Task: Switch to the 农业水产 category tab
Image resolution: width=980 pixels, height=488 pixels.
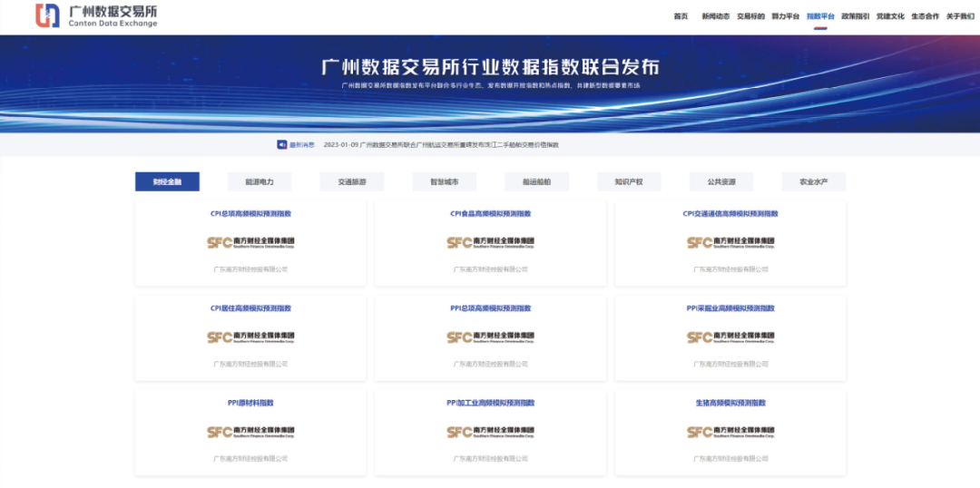Action: coord(814,181)
